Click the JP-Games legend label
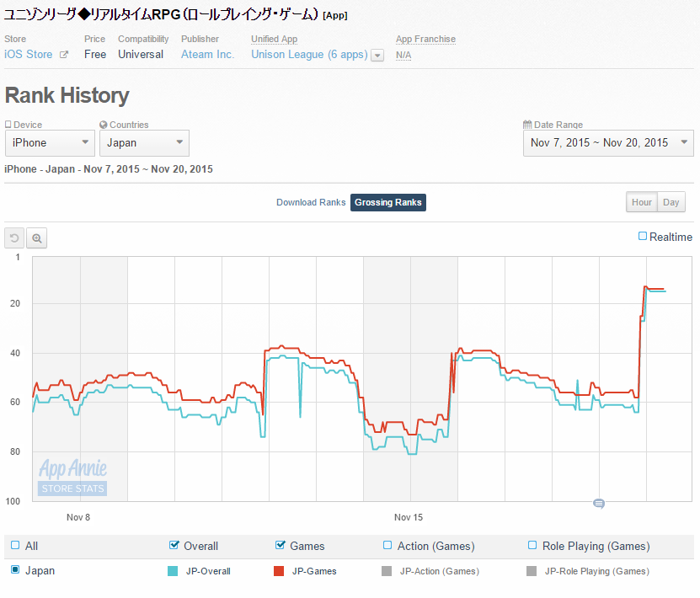700x598 pixels. click(x=314, y=571)
